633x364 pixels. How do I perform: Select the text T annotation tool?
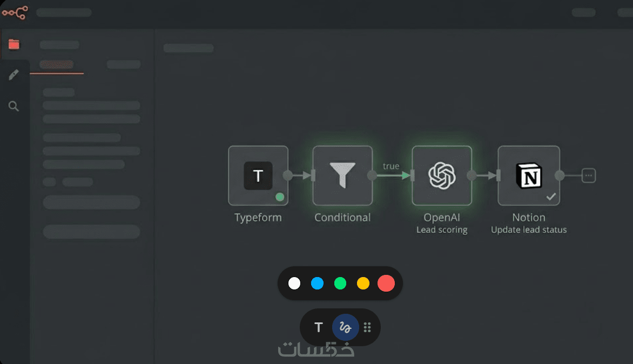pos(319,327)
